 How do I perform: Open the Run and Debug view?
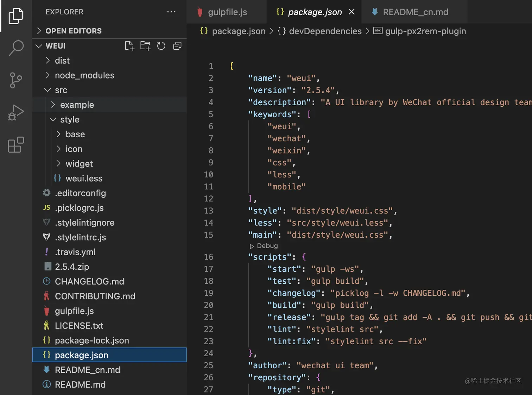16,113
